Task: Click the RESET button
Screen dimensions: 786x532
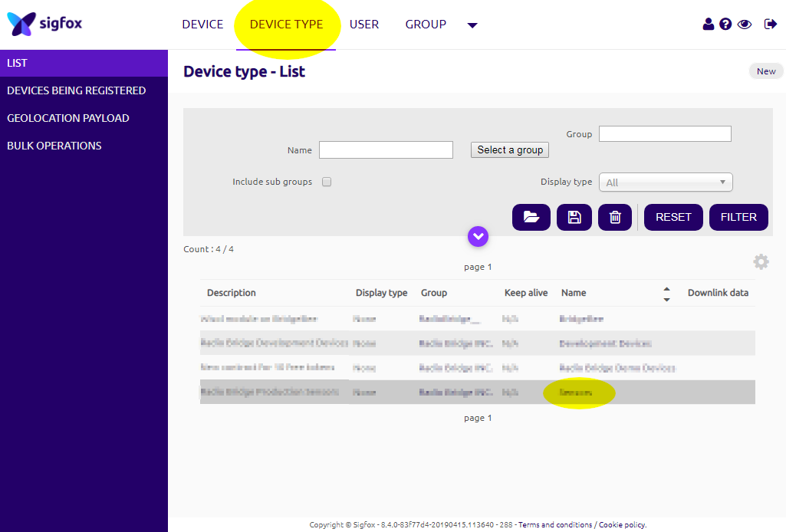Action: 673,217
